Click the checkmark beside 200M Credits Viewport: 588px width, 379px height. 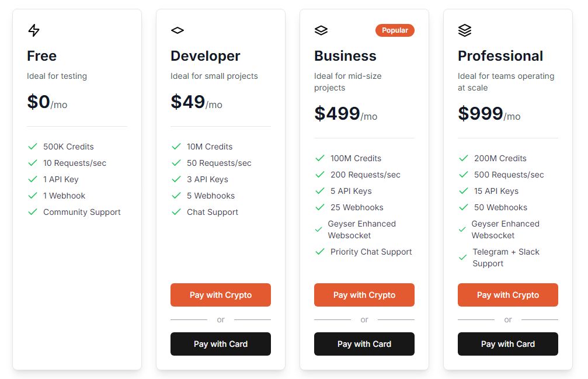click(x=464, y=158)
